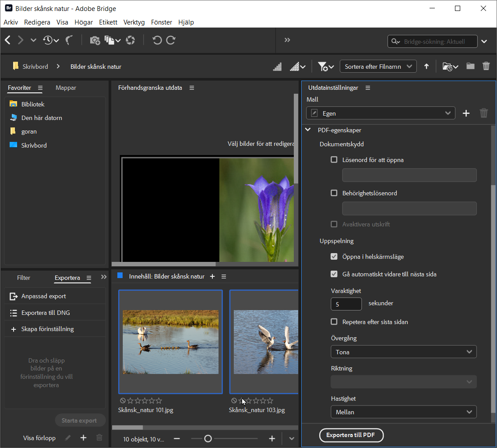Image resolution: width=497 pixels, height=448 pixels.
Task: Toggle ascending sort order arrow
Action: tap(427, 67)
